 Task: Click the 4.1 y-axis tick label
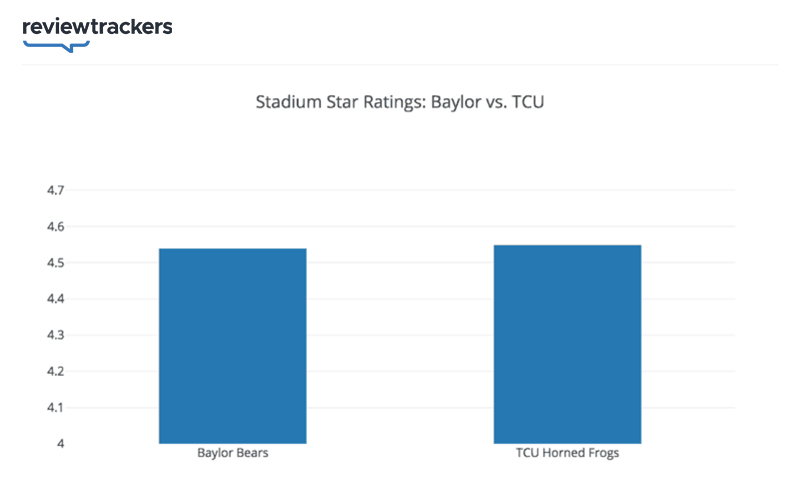(56, 407)
